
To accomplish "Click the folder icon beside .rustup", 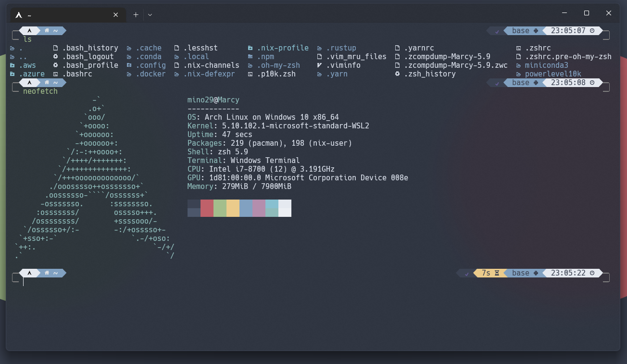I will click(x=320, y=48).
